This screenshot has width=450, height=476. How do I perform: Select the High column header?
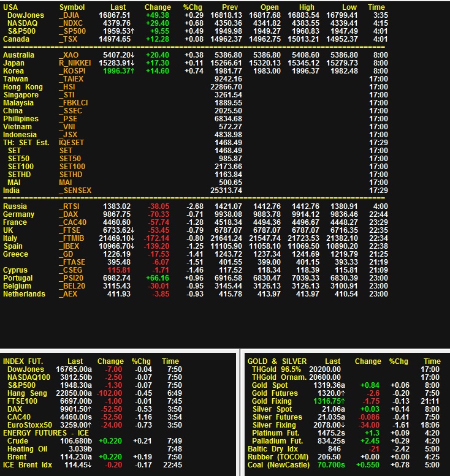tap(307, 7)
